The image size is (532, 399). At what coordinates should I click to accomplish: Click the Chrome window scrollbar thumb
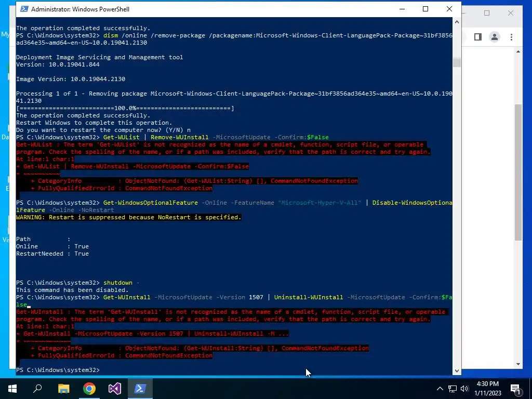518,172
